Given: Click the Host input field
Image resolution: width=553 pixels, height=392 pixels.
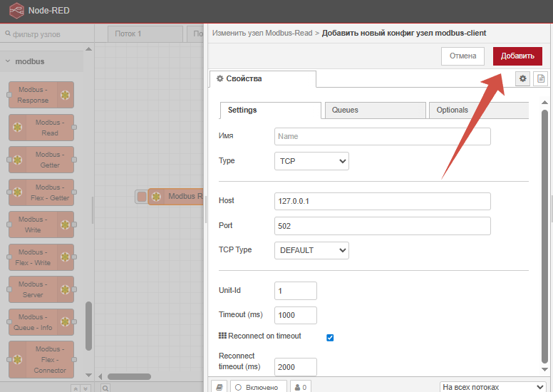Looking at the screenshot, I should click(382, 202).
